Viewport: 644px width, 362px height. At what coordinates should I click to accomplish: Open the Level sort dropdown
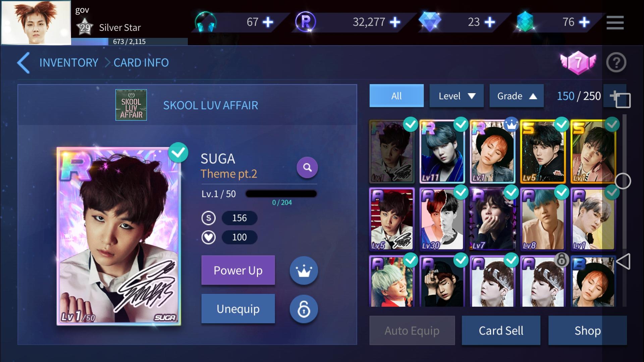coord(457,96)
